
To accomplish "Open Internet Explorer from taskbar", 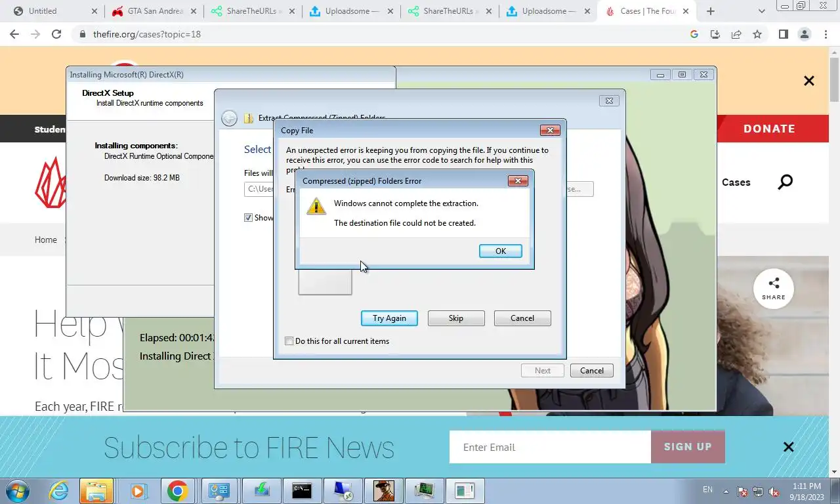I will 59,491.
